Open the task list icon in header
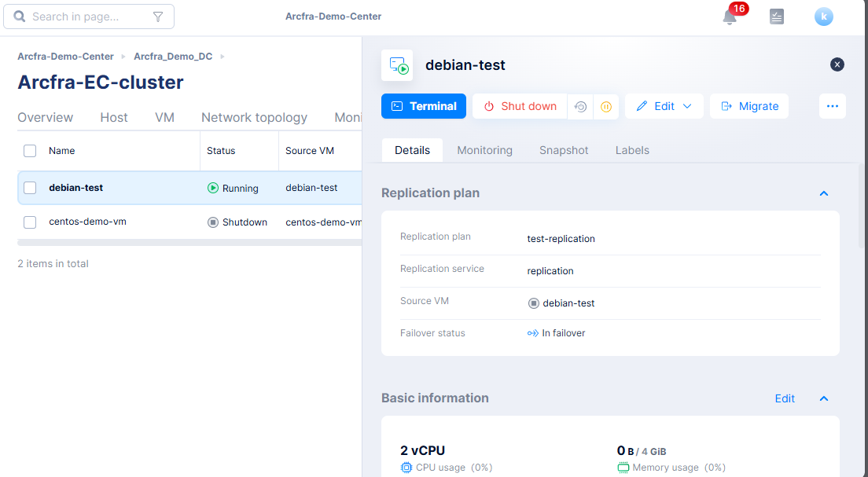 tap(777, 17)
